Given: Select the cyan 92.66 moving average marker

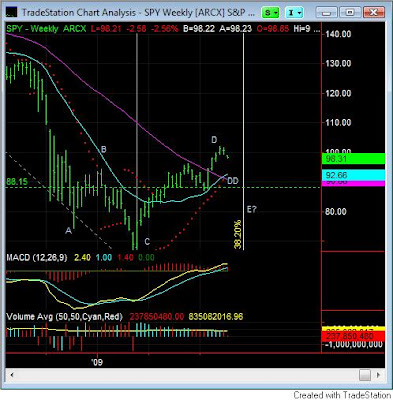Looking at the screenshot, I should point(353,175).
